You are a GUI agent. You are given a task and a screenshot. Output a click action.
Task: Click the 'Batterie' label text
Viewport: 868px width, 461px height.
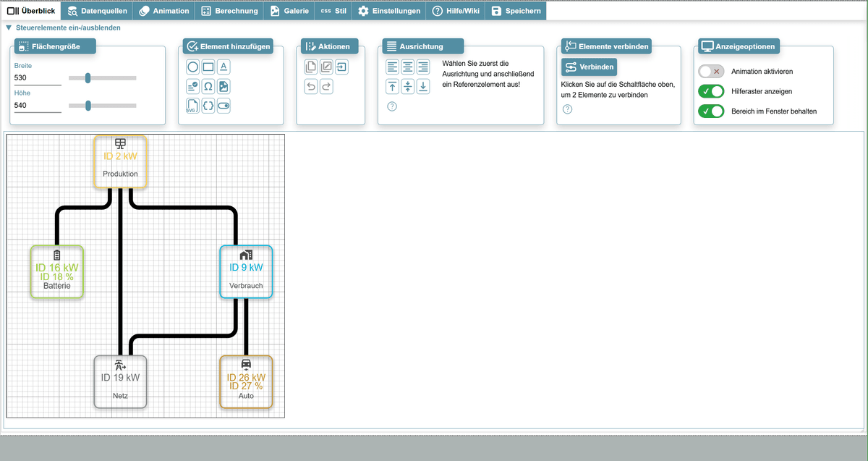click(57, 286)
